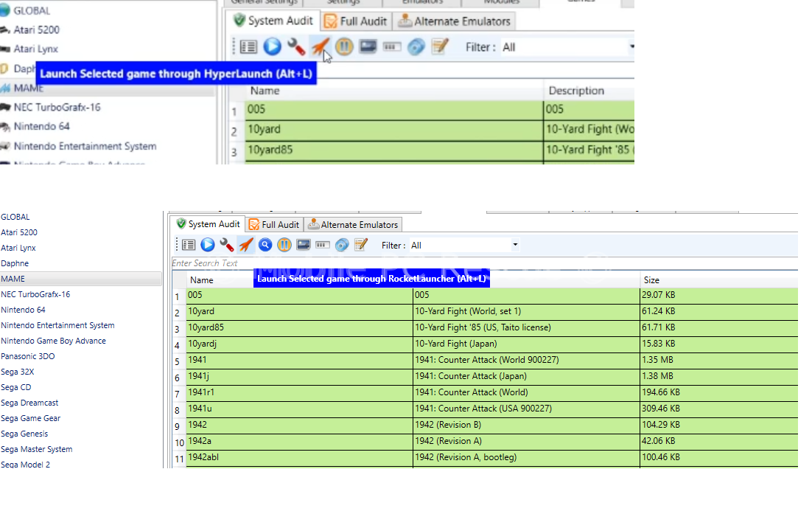
Task: Open the Alternate Emulators tab in the upper panel
Action: (454, 21)
